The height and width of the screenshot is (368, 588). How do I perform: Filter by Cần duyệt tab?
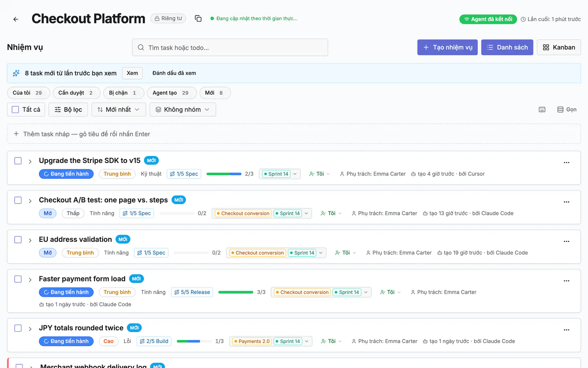tap(76, 93)
